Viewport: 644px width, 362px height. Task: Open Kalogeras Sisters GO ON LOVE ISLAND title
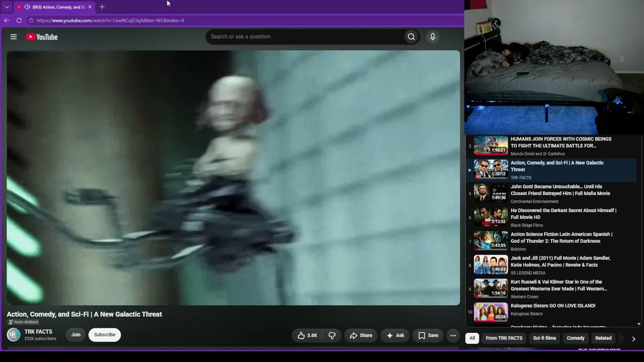coord(553,306)
